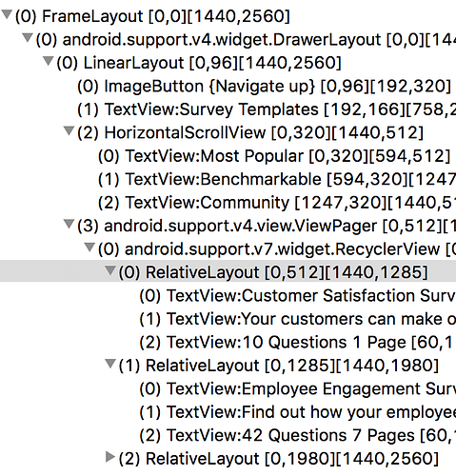Collapse the LinearLayout disclosure triangle
The width and height of the screenshot is (456, 476).
click(x=49, y=61)
